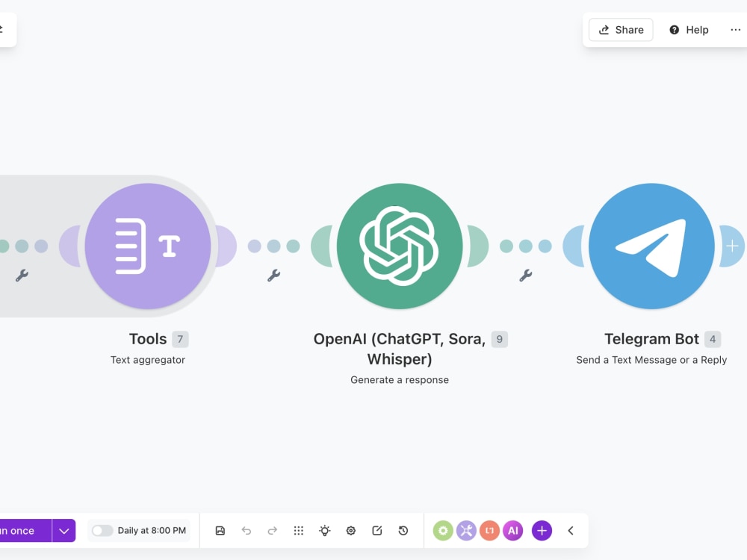Viewport: 747px width, 560px height.
Task: Click the OpenAI (ChatGPT, Sora, Whisper) title
Action: tap(399, 349)
